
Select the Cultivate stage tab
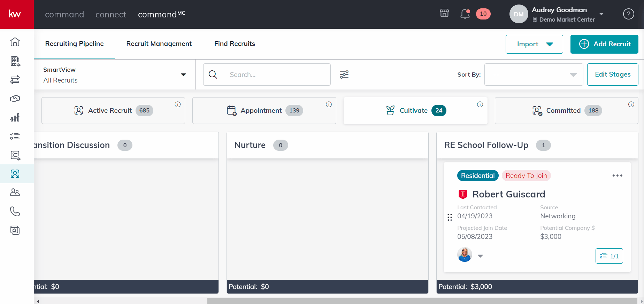(415, 110)
